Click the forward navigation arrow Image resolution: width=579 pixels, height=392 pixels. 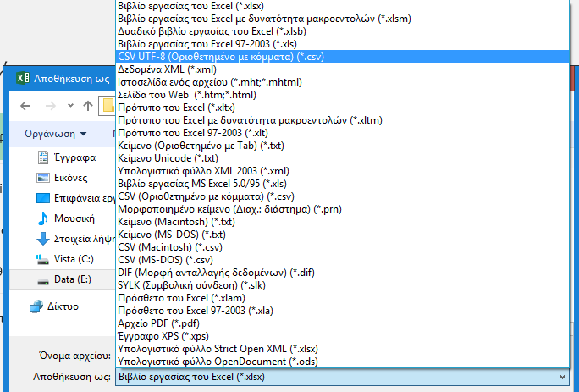coord(50,106)
